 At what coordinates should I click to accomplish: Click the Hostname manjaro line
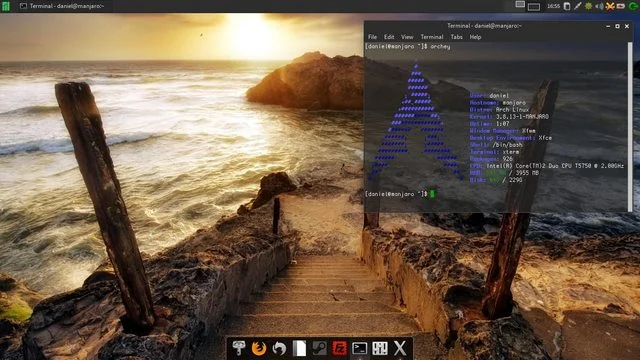(x=498, y=103)
